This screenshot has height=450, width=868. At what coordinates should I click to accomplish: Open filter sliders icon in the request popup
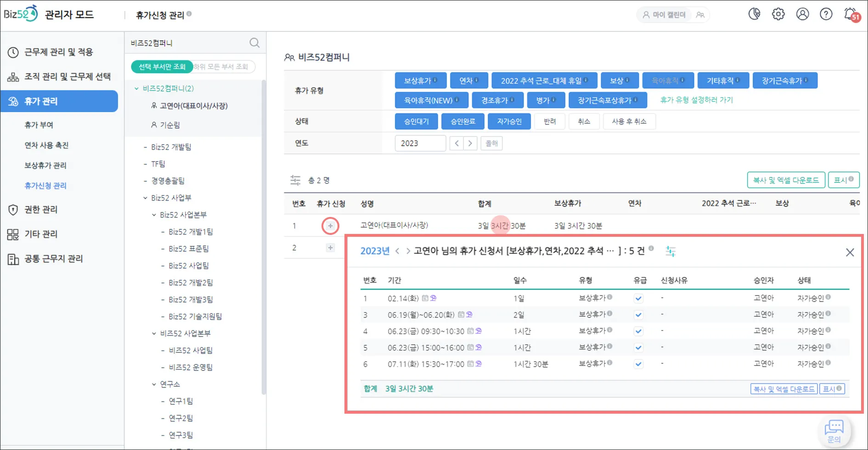(x=671, y=251)
